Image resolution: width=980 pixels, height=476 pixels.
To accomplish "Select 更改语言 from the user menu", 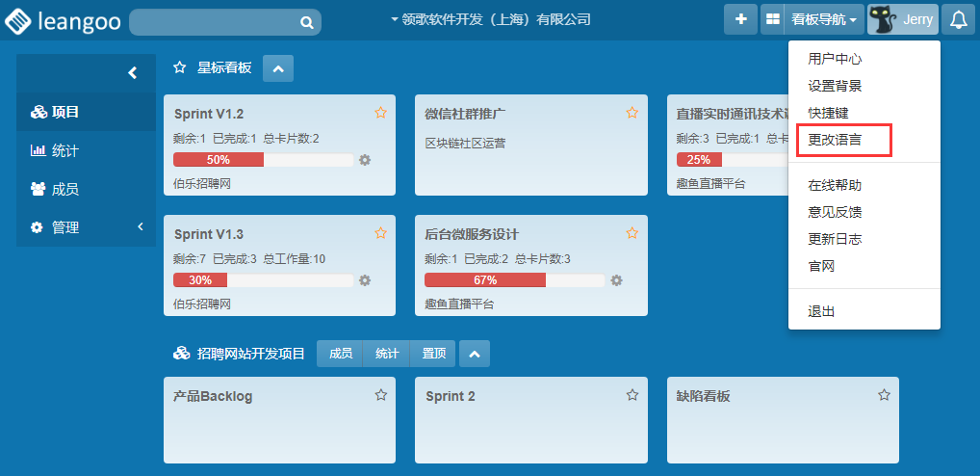I will [835, 140].
